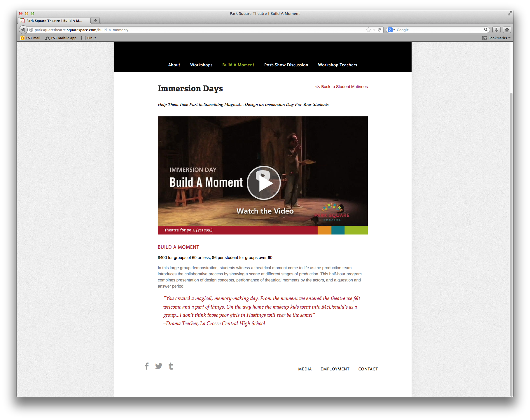Click the Pin It bookmarklet

click(x=89, y=38)
